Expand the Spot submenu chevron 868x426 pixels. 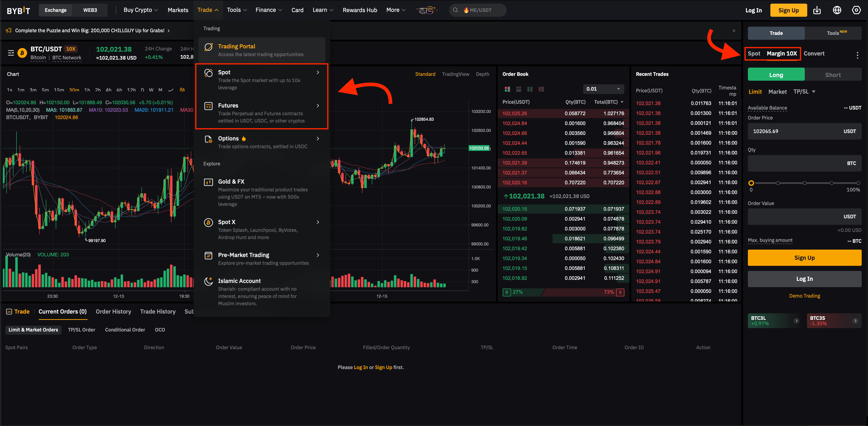318,72
